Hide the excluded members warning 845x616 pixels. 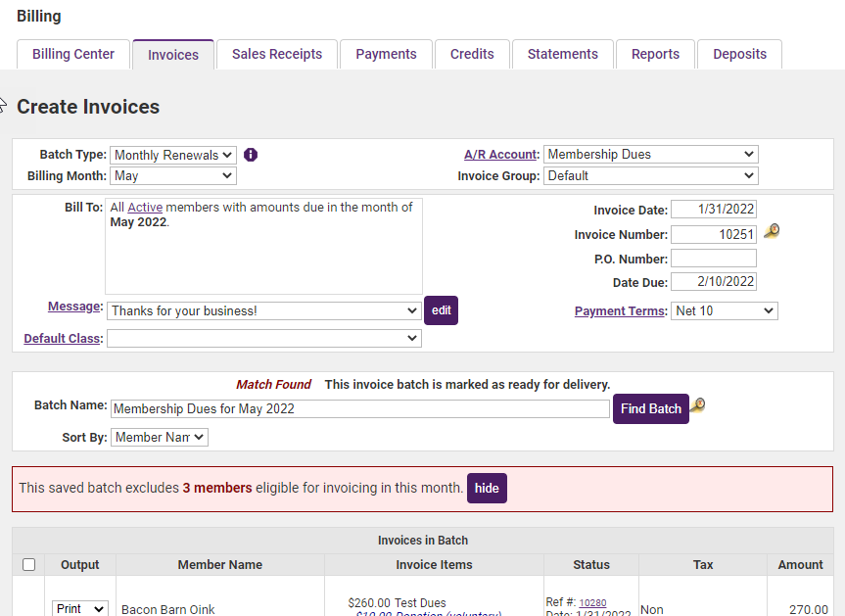[x=487, y=488]
